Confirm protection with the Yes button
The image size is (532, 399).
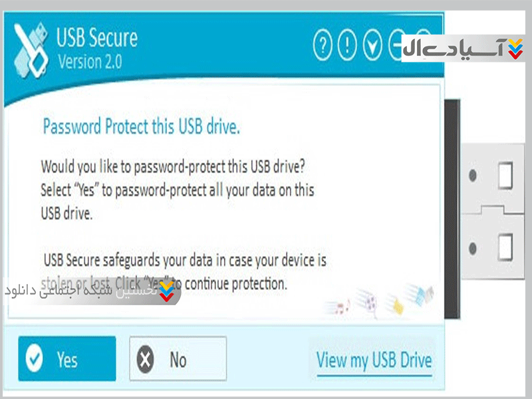click(66, 360)
